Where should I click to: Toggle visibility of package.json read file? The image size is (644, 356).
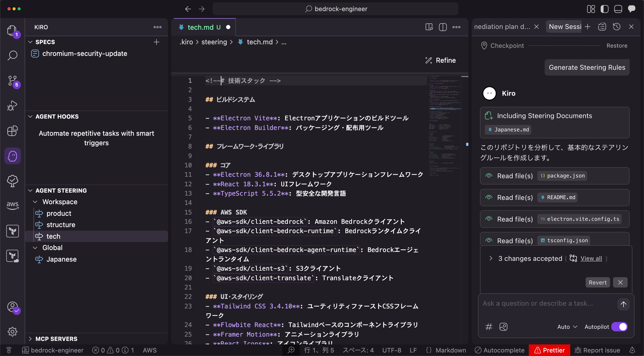(489, 176)
